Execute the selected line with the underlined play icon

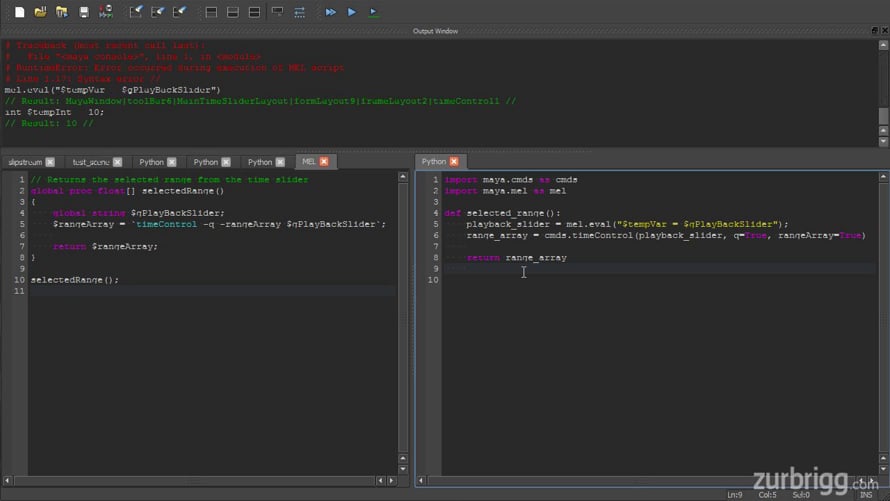(x=373, y=12)
